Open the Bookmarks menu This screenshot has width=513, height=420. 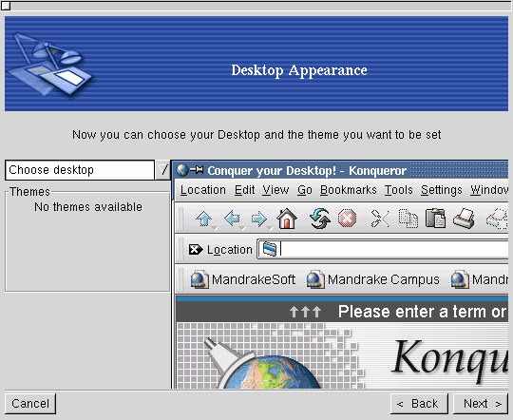tap(348, 190)
